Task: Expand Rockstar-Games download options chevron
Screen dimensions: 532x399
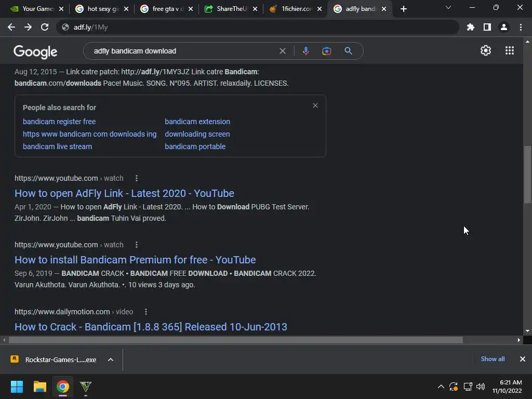Action: 111,360
